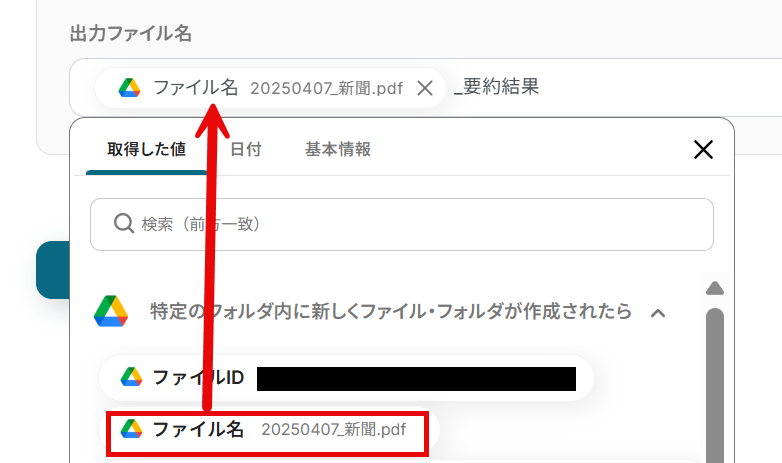Click the value list scrollbar thumb

point(715,385)
